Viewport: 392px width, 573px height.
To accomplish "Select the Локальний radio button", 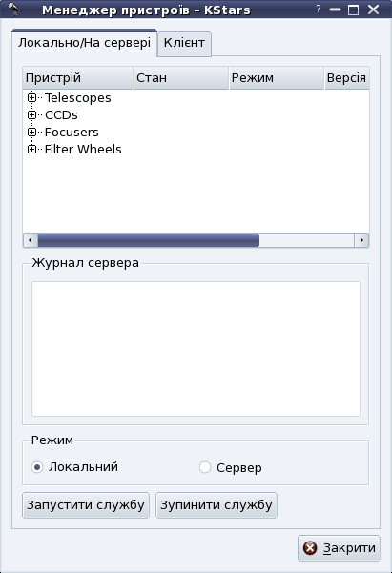I will pos(37,467).
